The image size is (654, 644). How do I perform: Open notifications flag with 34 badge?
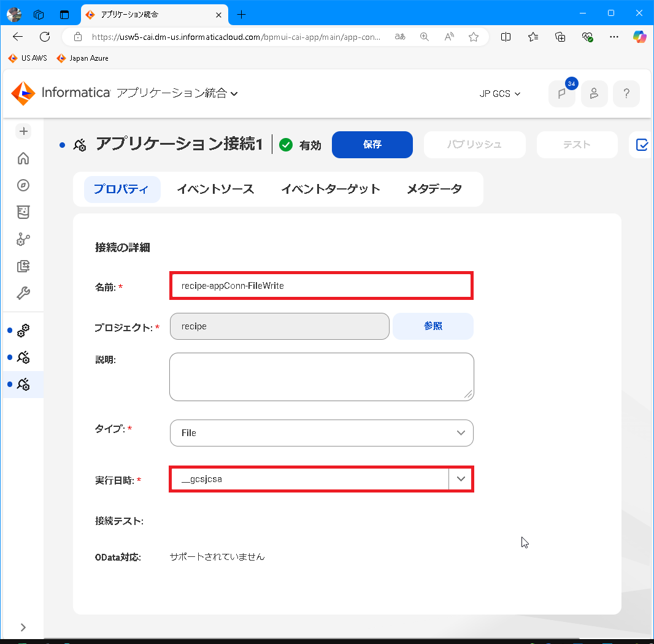[x=562, y=93]
